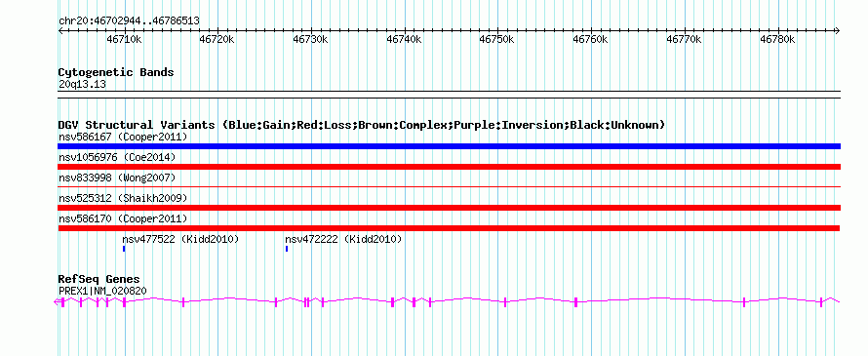Click the blue nsv586167 gain variant bar
868x356 pixels.
click(449, 146)
